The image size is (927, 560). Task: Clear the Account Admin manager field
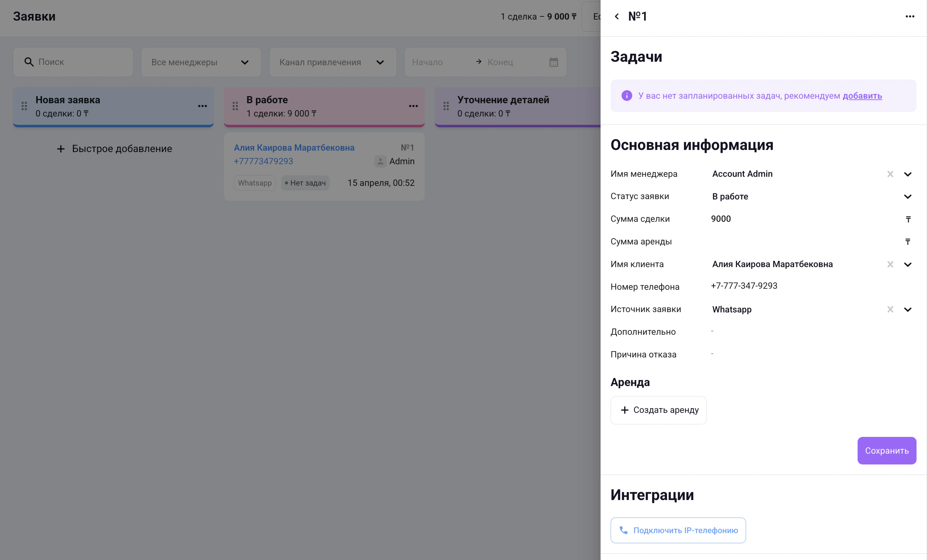tap(890, 174)
